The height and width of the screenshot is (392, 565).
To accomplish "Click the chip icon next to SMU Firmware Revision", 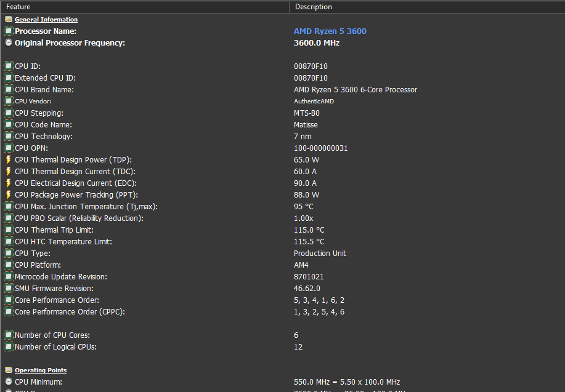I will (9, 289).
